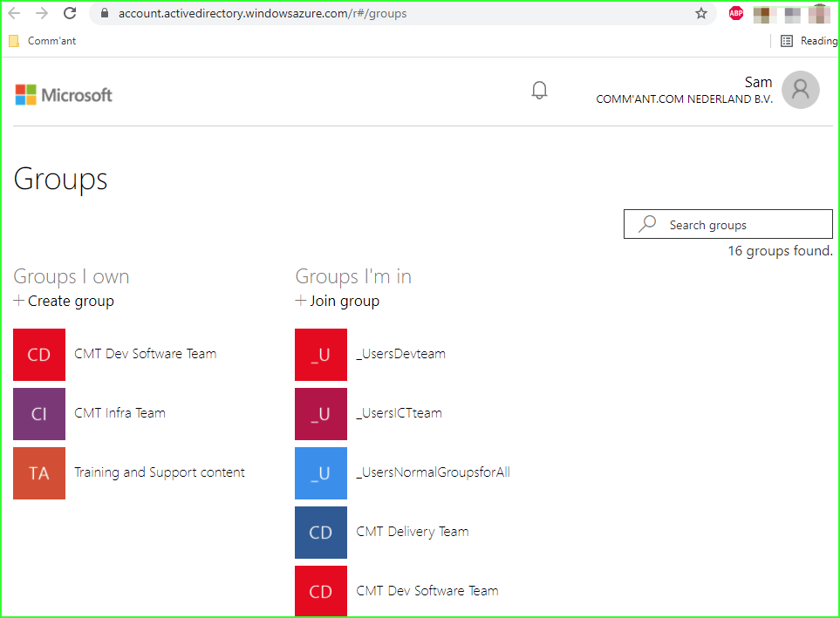Click Join group
This screenshot has width=840, height=618.
tap(338, 301)
